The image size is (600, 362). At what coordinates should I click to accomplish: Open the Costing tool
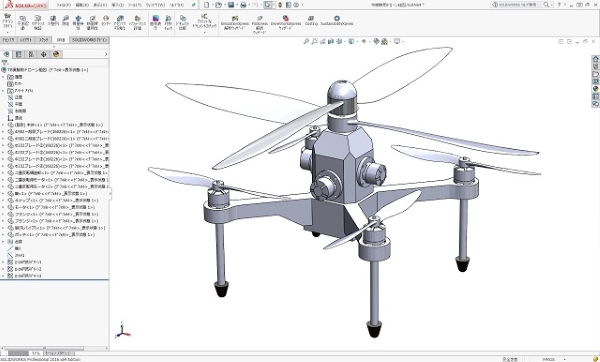311,21
